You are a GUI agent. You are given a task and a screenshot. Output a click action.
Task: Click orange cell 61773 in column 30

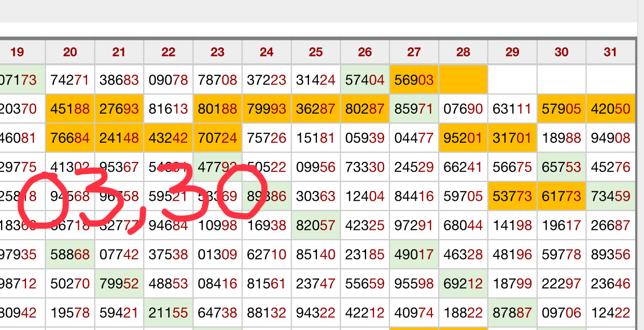[x=561, y=196]
